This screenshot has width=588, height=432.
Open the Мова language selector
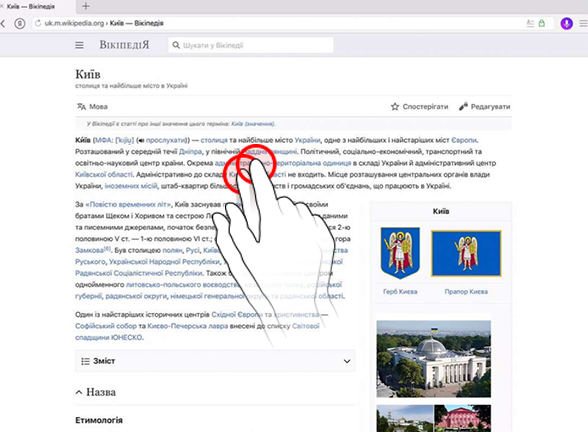tap(92, 106)
